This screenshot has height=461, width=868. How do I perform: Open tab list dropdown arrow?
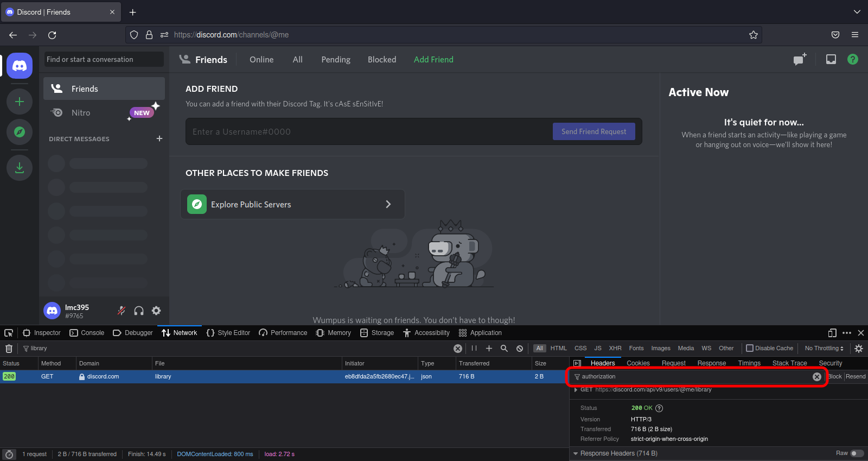coord(857,12)
